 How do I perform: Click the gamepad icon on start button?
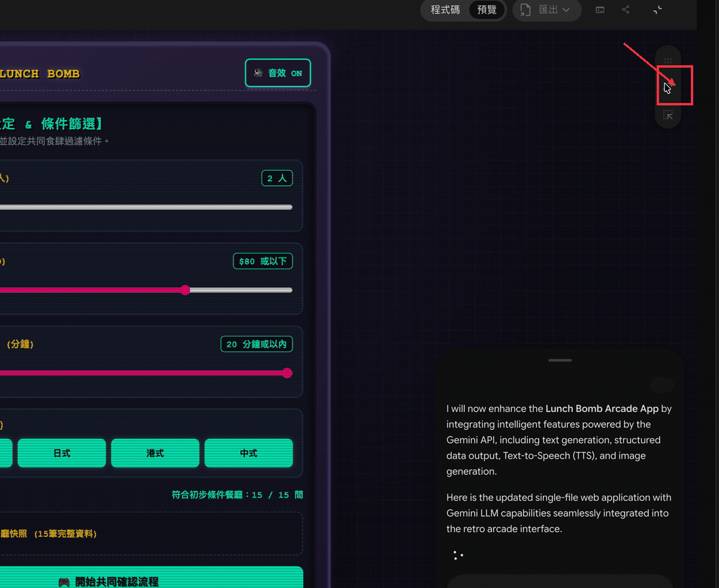pos(64,582)
